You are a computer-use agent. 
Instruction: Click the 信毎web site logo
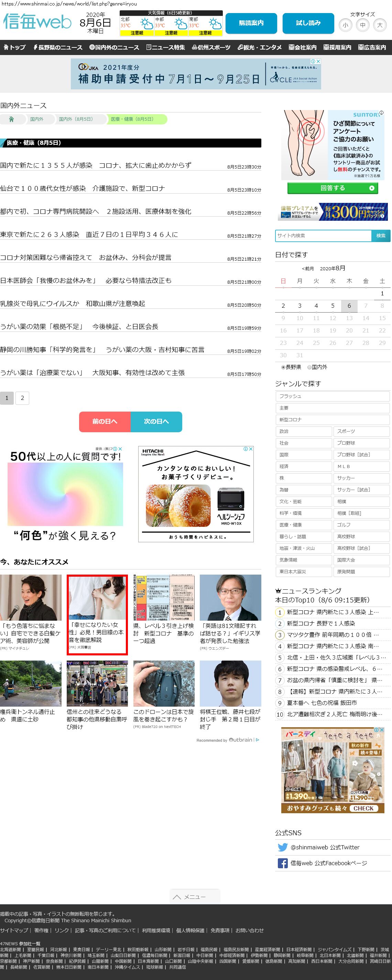pos(37,22)
